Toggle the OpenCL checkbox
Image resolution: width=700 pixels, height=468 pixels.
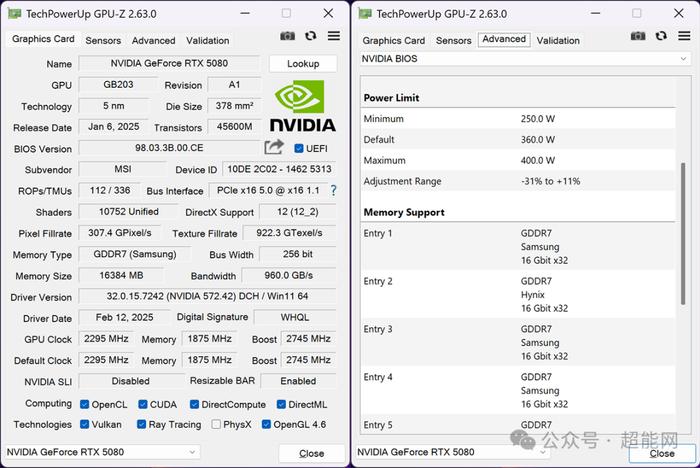pos(84,404)
